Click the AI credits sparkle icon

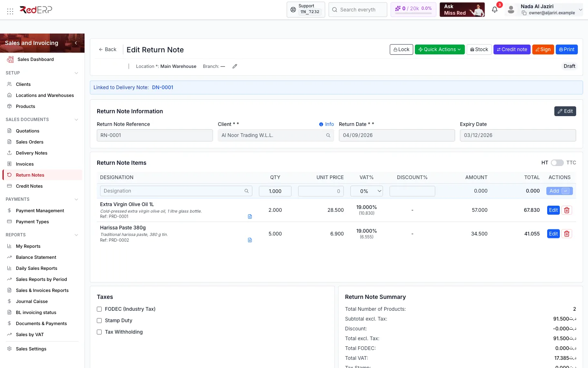[x=398, y=8]
